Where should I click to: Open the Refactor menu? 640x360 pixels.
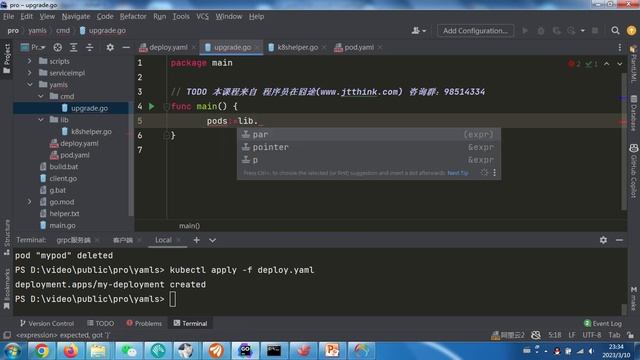pos(133,17)
